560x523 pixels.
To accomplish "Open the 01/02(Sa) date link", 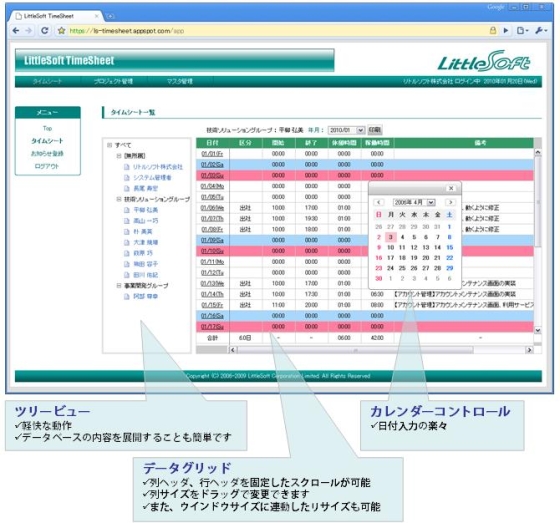I will coord(212,165).
